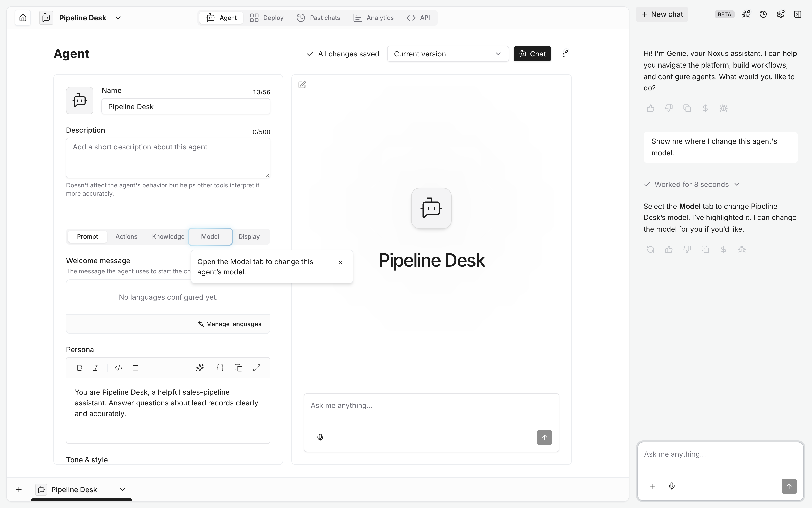This screenshot has height=508, width=812.
Task: Insert bullet list in the Persona editor
Action: pyautogui.click(x=135, y=368)
